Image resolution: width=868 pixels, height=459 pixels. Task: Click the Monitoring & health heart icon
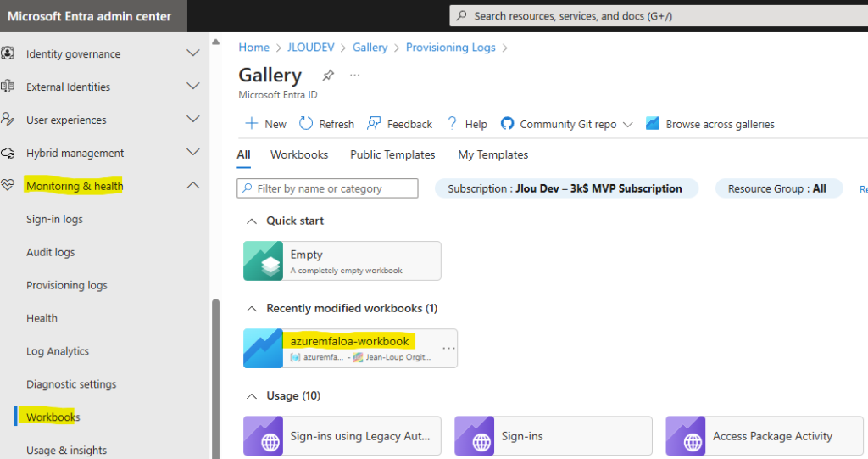point(7,185)
